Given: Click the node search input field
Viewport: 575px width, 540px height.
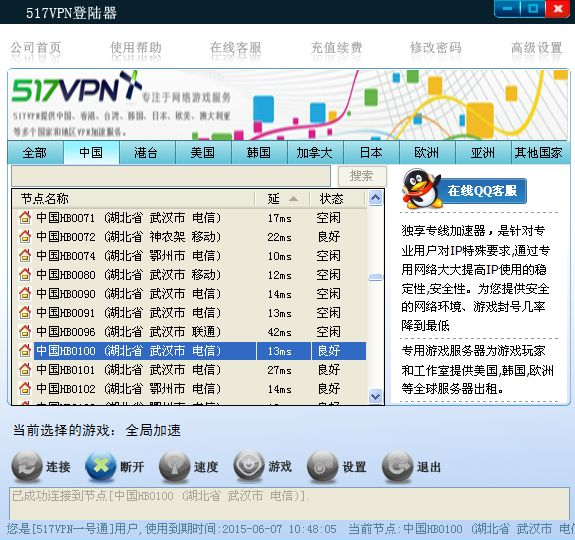Looking at the screenshot, I should pyautogui.click(x=171, y=176).
